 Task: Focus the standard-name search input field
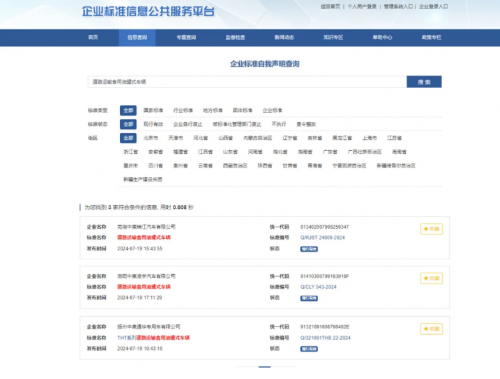pos(247,82)
